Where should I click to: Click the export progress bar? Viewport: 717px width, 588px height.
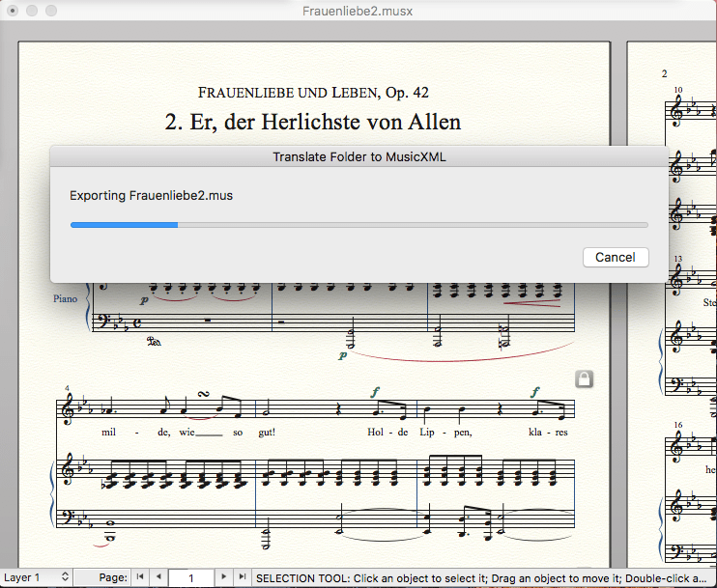358,225
